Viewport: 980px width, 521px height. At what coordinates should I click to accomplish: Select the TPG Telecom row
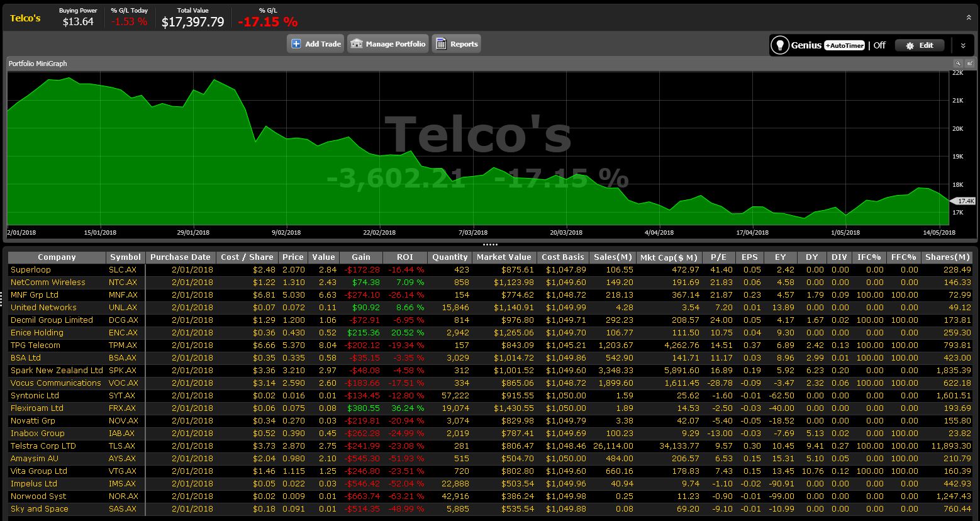(x=491, y=345)
